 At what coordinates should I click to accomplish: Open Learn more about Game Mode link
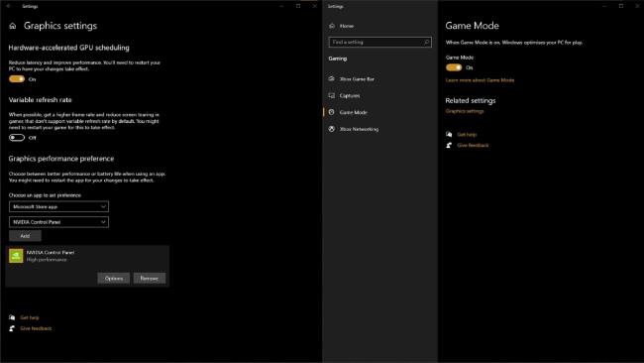(480, 80)
